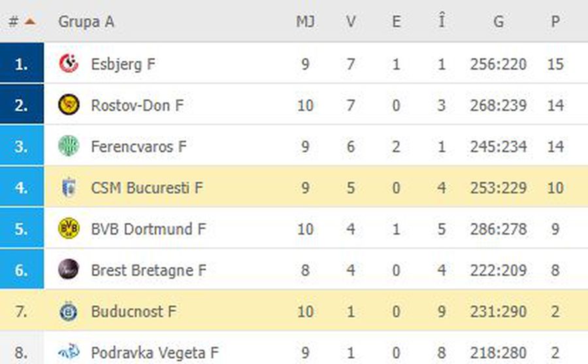Sort table by P points column
Screen dimensions: 588x364
coord(555,22)
